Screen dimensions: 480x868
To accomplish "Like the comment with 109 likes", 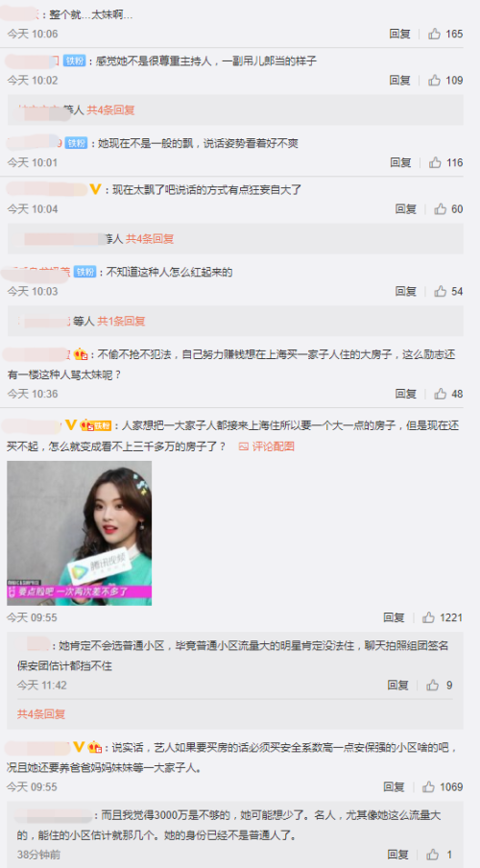I will click(435, 81).
